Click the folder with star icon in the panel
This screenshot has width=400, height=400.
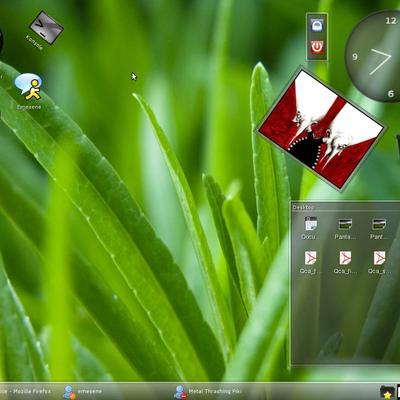click(387, 392)
